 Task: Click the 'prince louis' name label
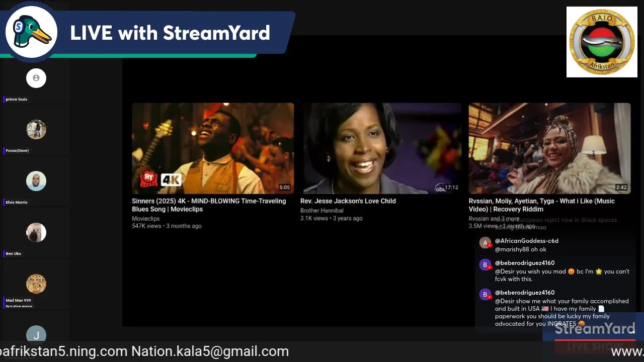17,100
